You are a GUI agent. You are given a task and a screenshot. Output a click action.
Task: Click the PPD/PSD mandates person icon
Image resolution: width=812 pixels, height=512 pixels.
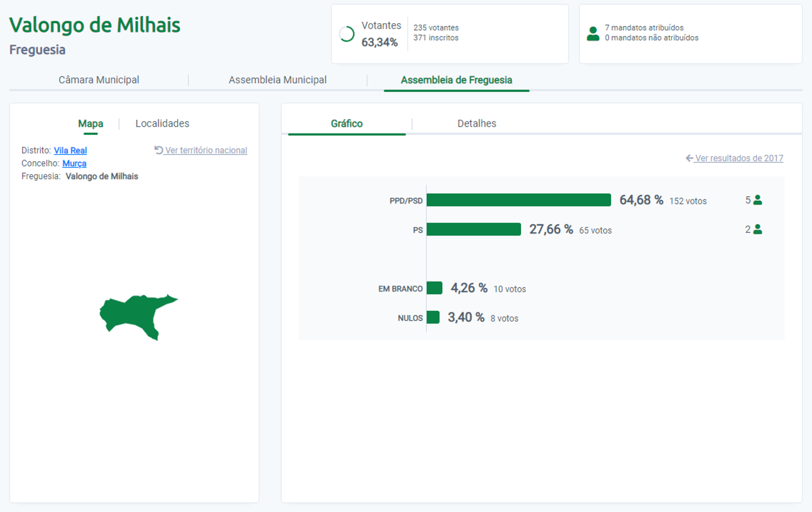[x=758, y=200]
